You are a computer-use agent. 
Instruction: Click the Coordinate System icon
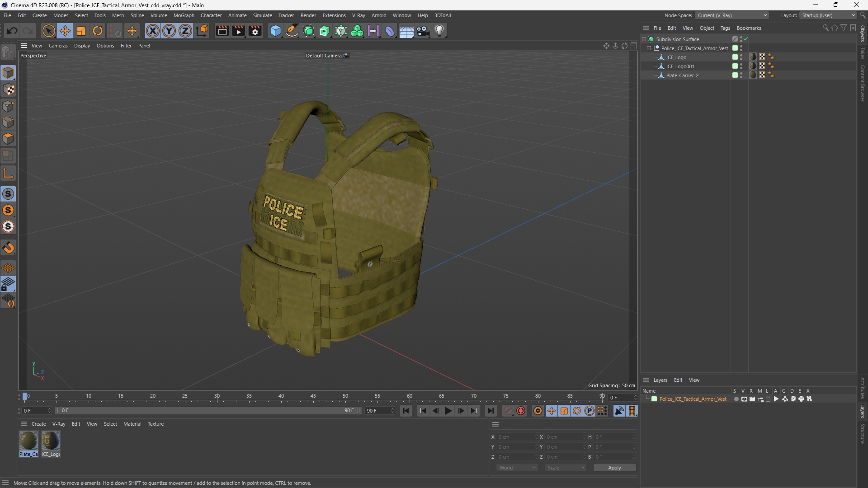203,31
